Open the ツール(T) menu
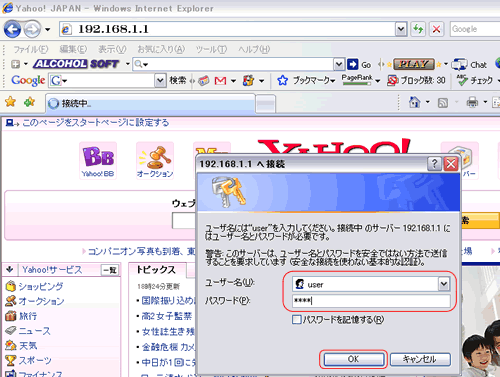Viewport: 500px width, 377px height. 211,49
